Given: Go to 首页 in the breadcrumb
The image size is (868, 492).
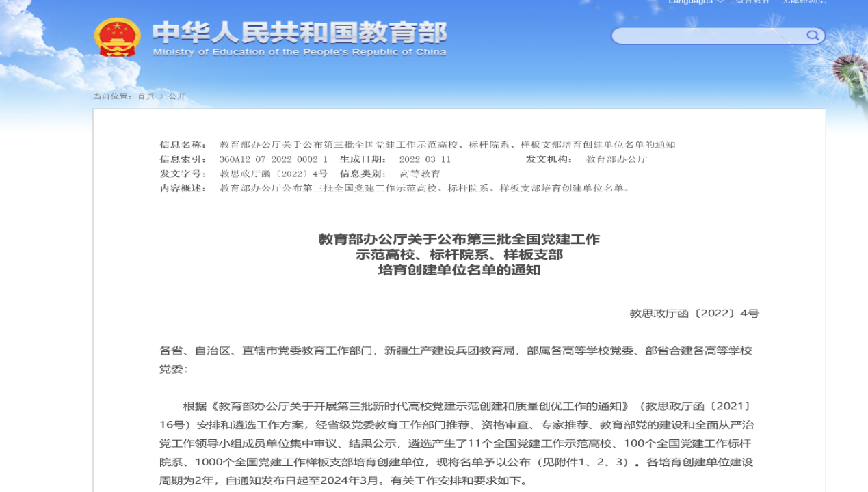Looking at the screenshot, I should (x=146, y=96).
